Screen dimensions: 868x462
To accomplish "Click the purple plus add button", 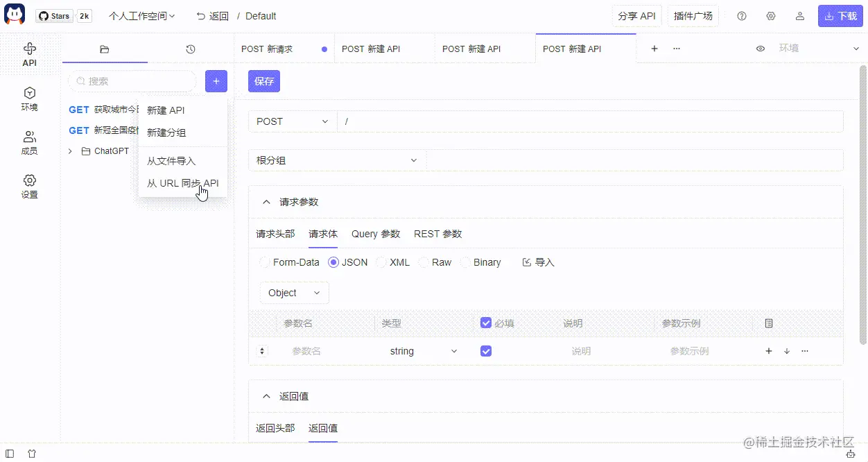I will click(x=216, y=81).
